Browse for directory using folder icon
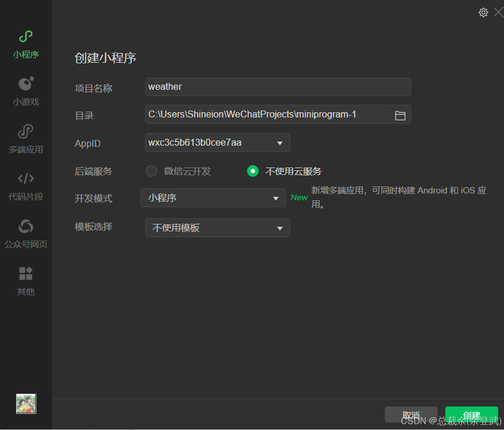This screenshot has height=430, width=504. pyautogui.click(x=400, y=115)
